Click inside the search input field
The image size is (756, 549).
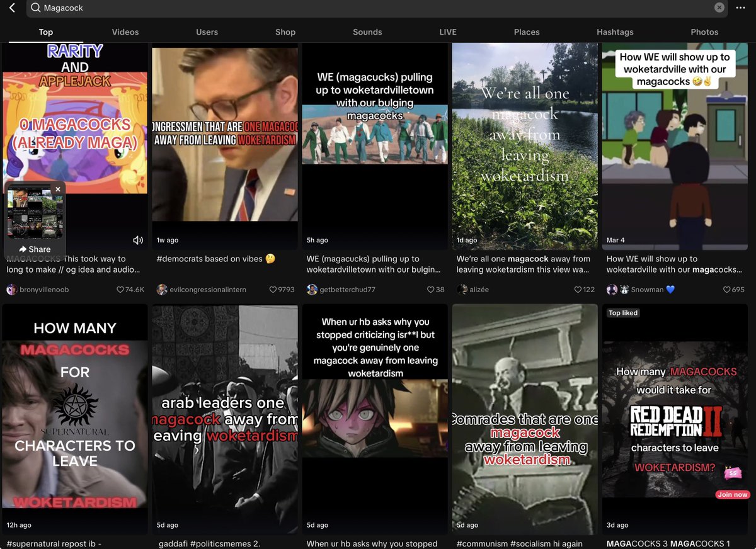252,8
